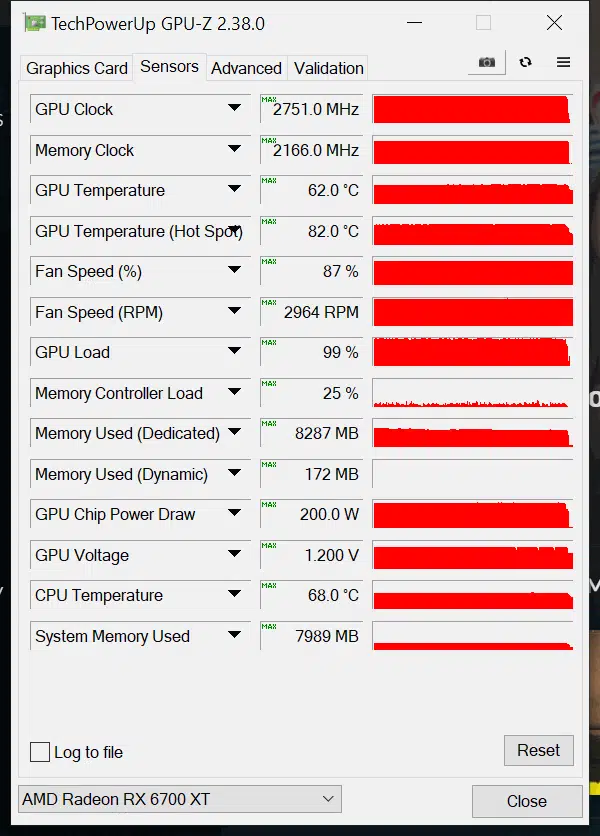Viewport: 600px width, 836px height.
Task: Expand the Memory Controller Load dropdown arrow
Action: pos(234,392)
